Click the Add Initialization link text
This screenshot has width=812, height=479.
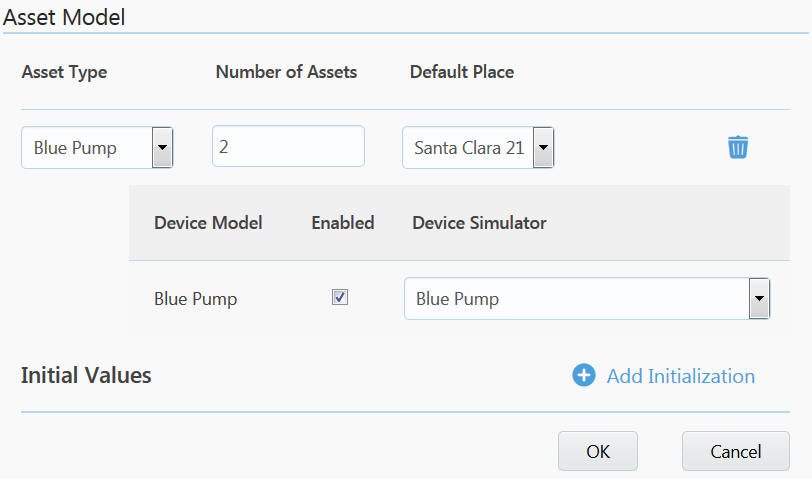pos(680,376)
